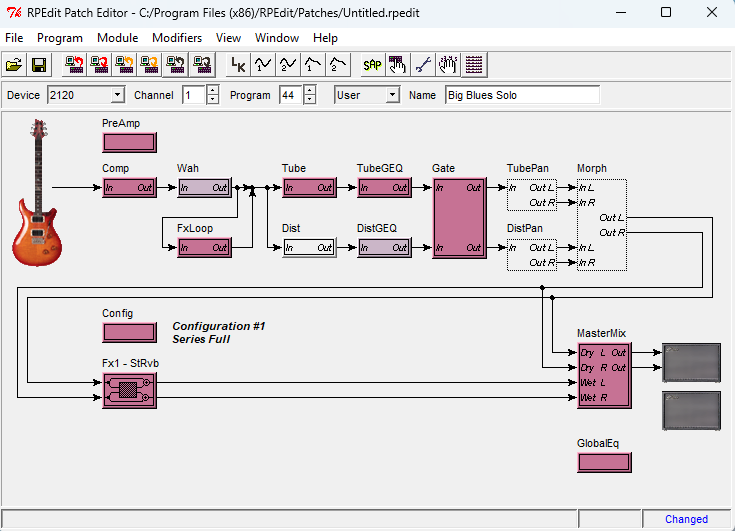
Task: Click the Config block button
Action: point(129,333)
